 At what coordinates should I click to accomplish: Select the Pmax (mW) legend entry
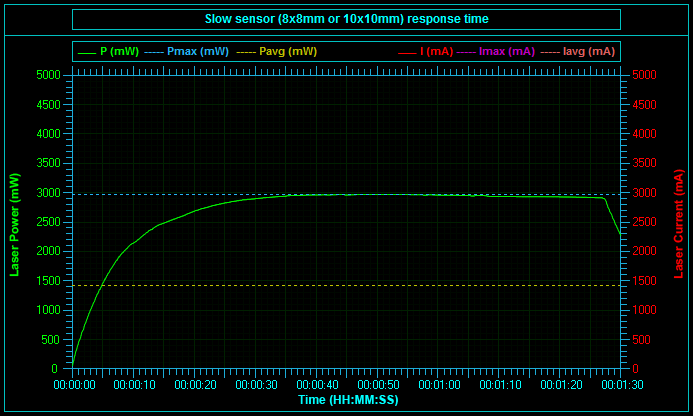point(187,51)
